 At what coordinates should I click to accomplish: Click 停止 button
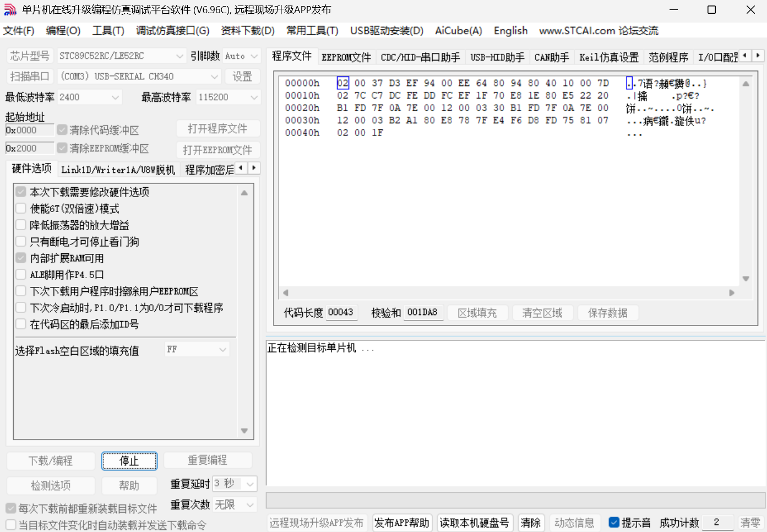coord(129,461)
